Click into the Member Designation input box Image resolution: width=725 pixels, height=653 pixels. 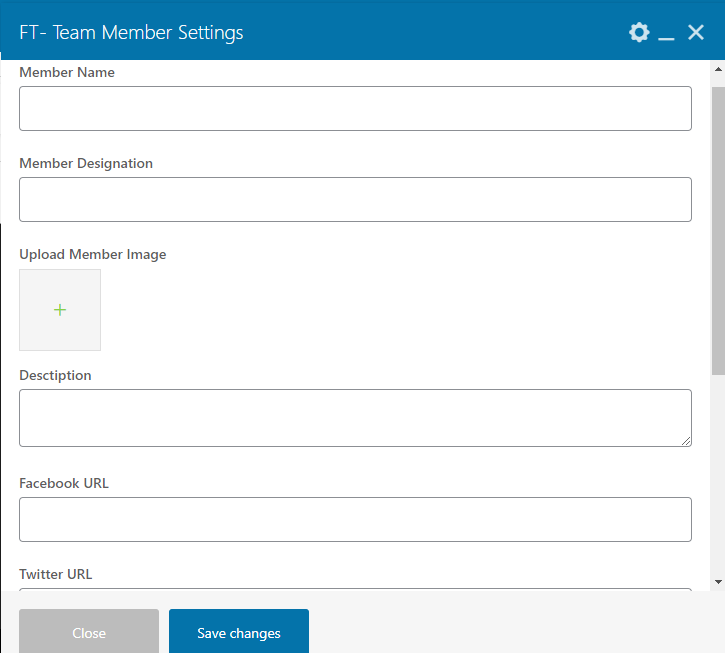pos(355,199)
